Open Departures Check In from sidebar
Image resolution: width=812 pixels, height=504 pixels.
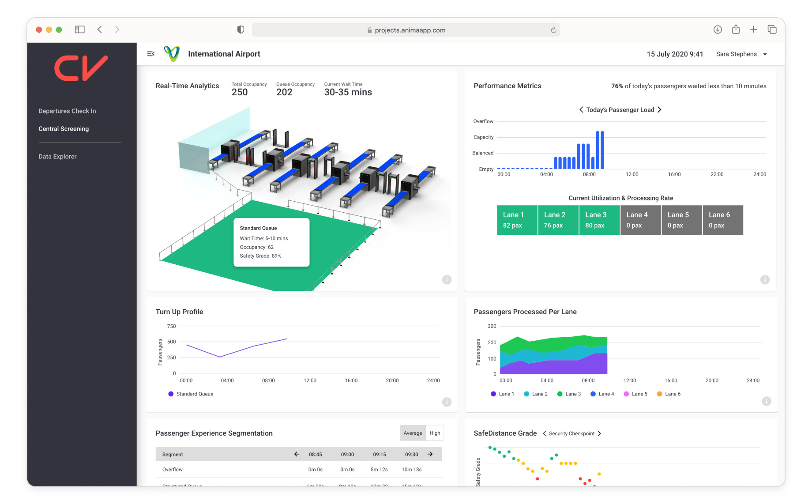[67, 111]
